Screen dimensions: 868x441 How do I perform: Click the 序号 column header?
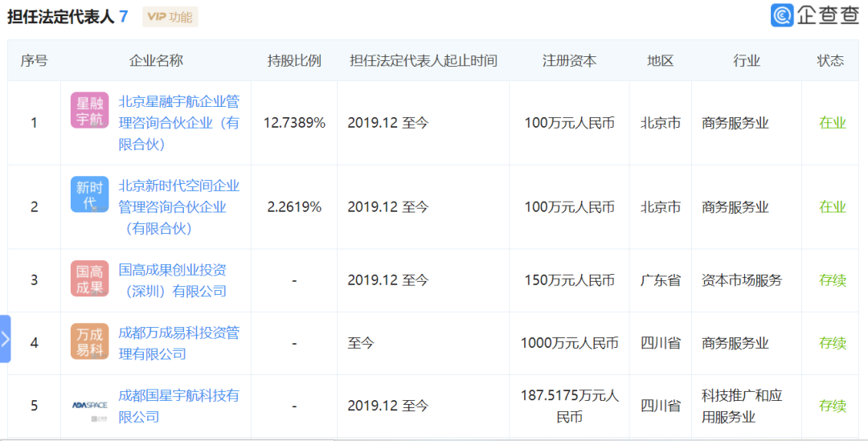point(34,60)
